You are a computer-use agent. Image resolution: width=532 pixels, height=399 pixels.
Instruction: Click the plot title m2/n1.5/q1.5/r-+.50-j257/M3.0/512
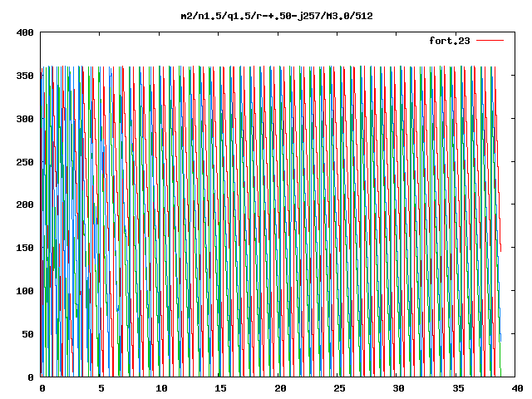pyautogui.click(x=277, y=17)
